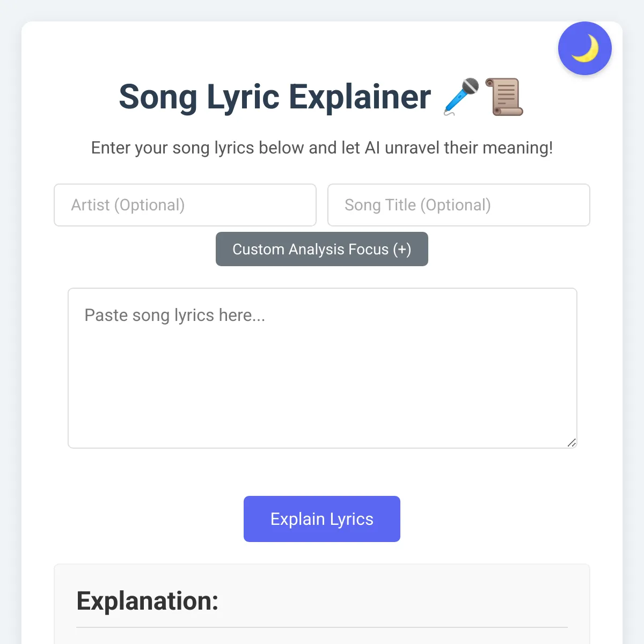
Task: Click the plus sign on Custom Analysis Focus
Action: click(x=402, y=250)
